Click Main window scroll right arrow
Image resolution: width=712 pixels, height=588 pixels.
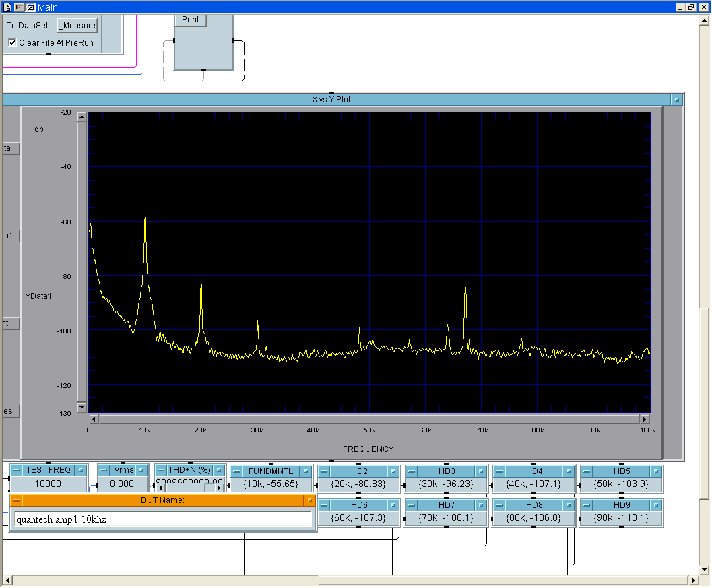[693, 580]
